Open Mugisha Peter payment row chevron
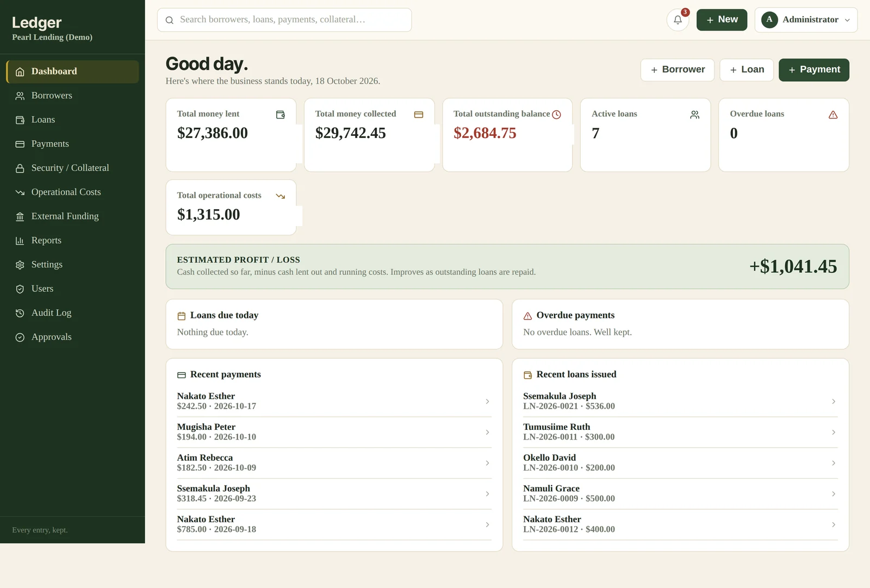Screen dimensions: 870x588 pyautogui.click(x=487, y=433)
